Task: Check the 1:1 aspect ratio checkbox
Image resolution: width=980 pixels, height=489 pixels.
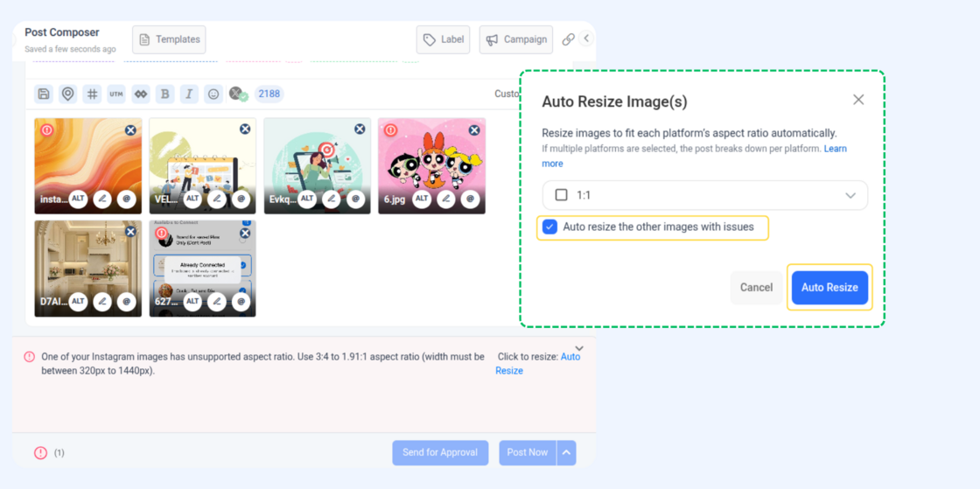Action: (562, 195)
